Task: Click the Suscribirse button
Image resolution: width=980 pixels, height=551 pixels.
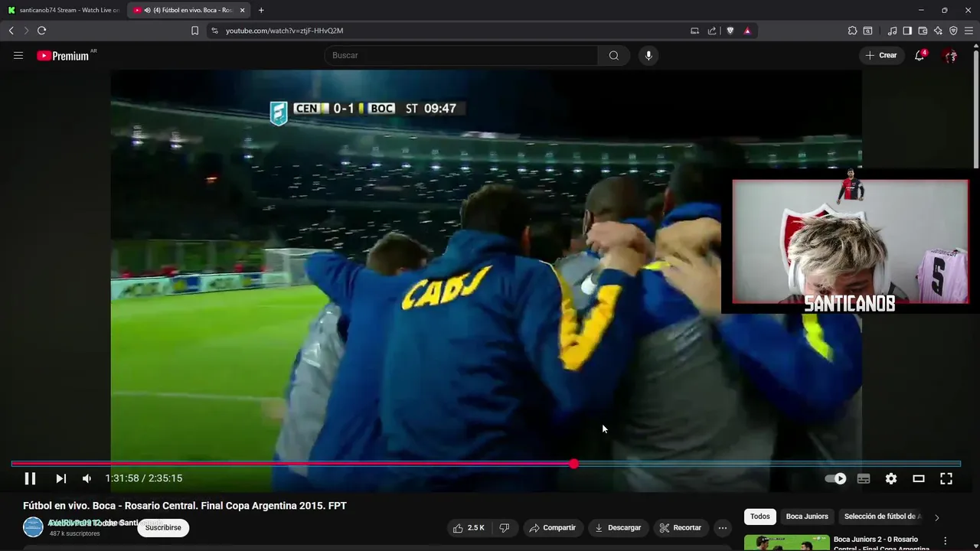Action: (x=163, y=528)
